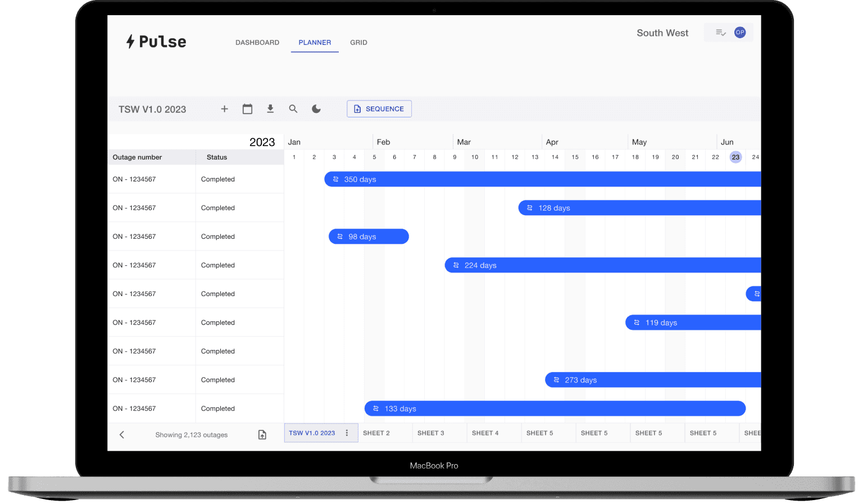This screenshot has width=863, height=504.
Task: Click week number 15 in the timeline header
Action: click(x=575, y=157)
